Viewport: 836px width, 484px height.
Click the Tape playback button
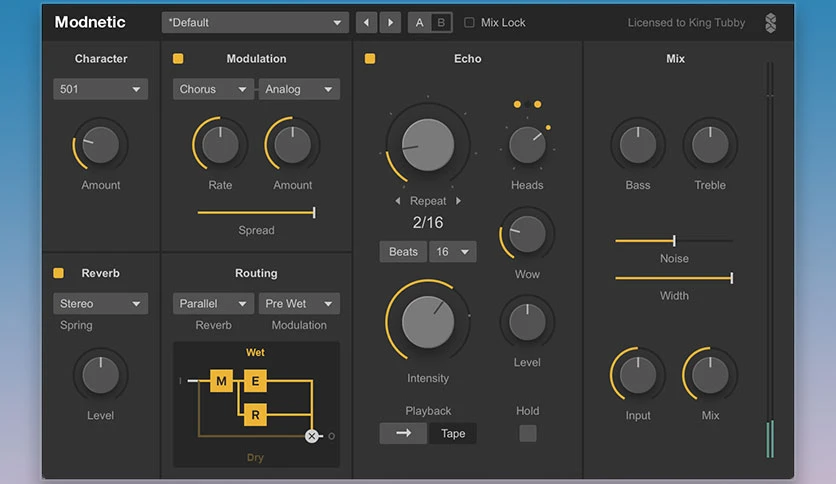pyautogui.click(x=453, y=433)
